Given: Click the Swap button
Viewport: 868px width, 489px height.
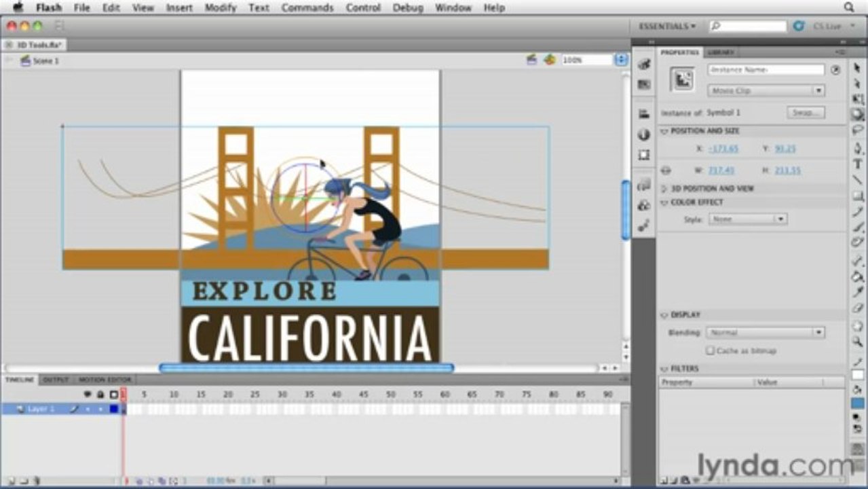Looking at the screenshot, I should tap(806, 113).
